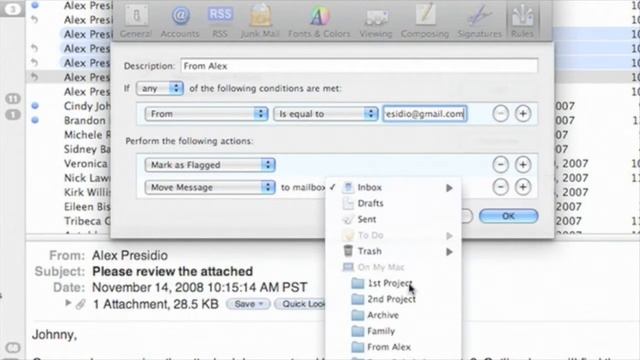Select the Rules preferences pane
The width and height of the screenshot is (640, 360).
pyautogui.click(x=522, y=22)
